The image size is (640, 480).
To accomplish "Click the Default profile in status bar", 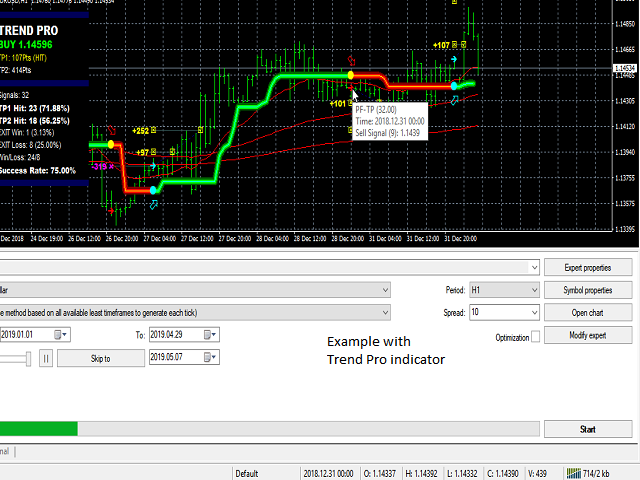I will point(247,473).
